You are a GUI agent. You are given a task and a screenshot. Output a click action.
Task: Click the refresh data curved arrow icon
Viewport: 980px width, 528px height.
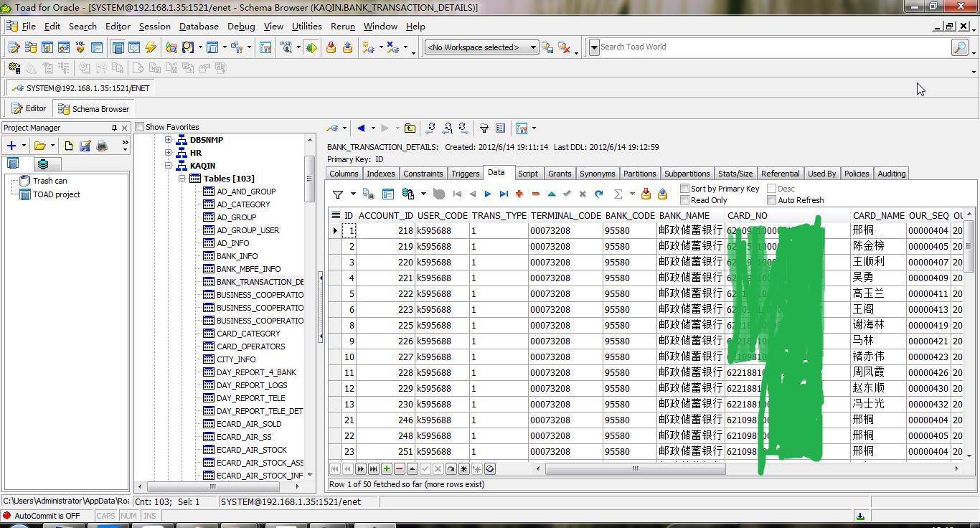[x=599, y=194]
